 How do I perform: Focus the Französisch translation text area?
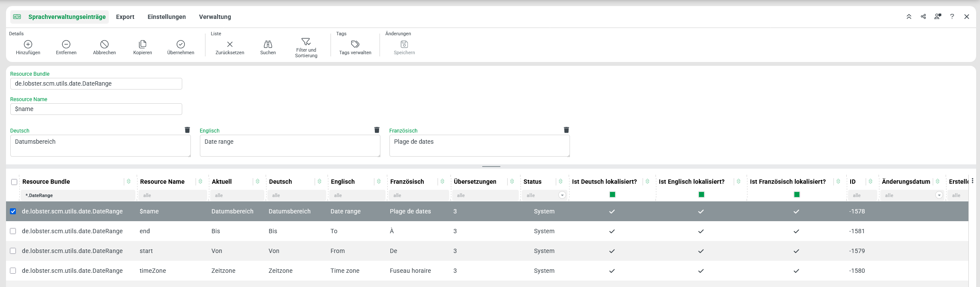click(x=480, y=146)
